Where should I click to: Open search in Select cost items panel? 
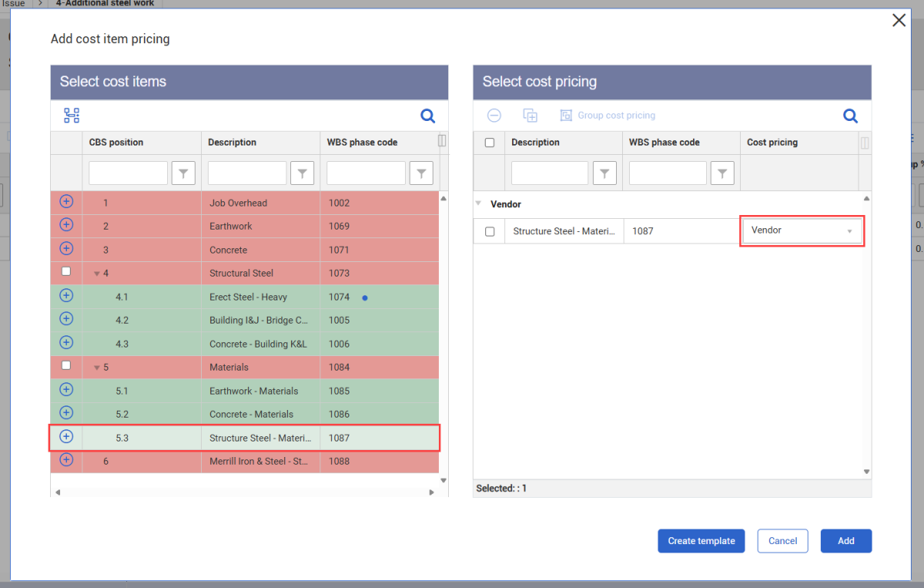pyautogui.click(x=427, y=116)
